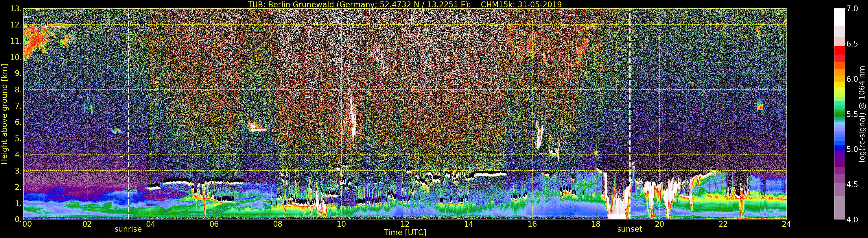Screen dimensions: 868x238
Task: Pick the "22" time axis tick label
Action: click(x=723, y=224)
